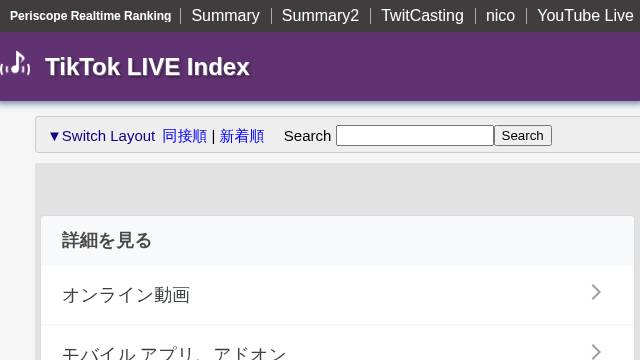
Task: Click chevron arrow beside モバイル アプリ
Action: [x=596, y=352]
